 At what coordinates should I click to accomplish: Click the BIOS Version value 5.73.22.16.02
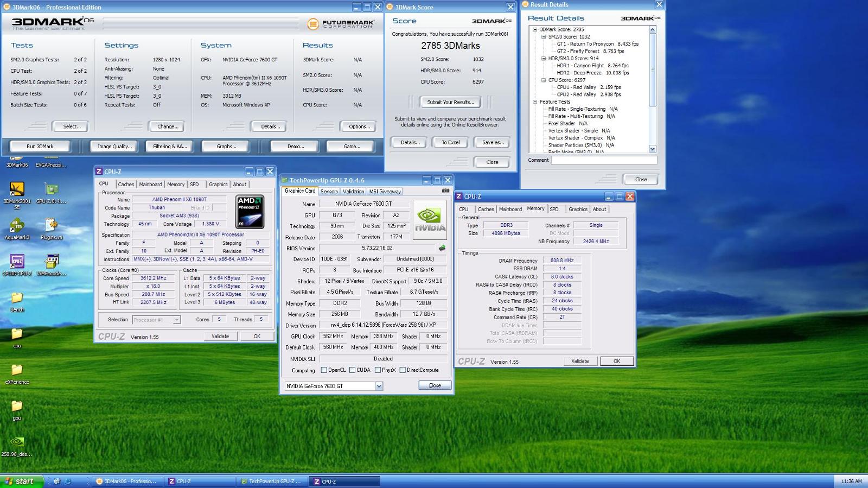[377, 248]
